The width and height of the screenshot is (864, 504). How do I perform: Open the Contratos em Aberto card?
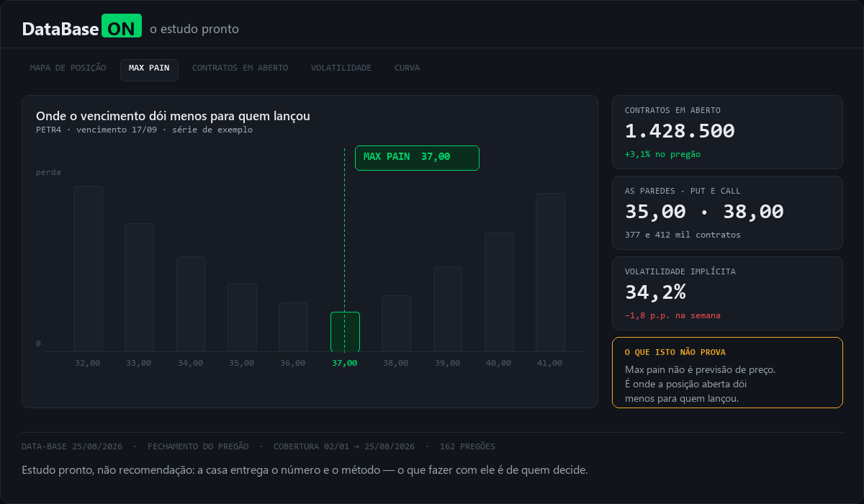(727, 132)
